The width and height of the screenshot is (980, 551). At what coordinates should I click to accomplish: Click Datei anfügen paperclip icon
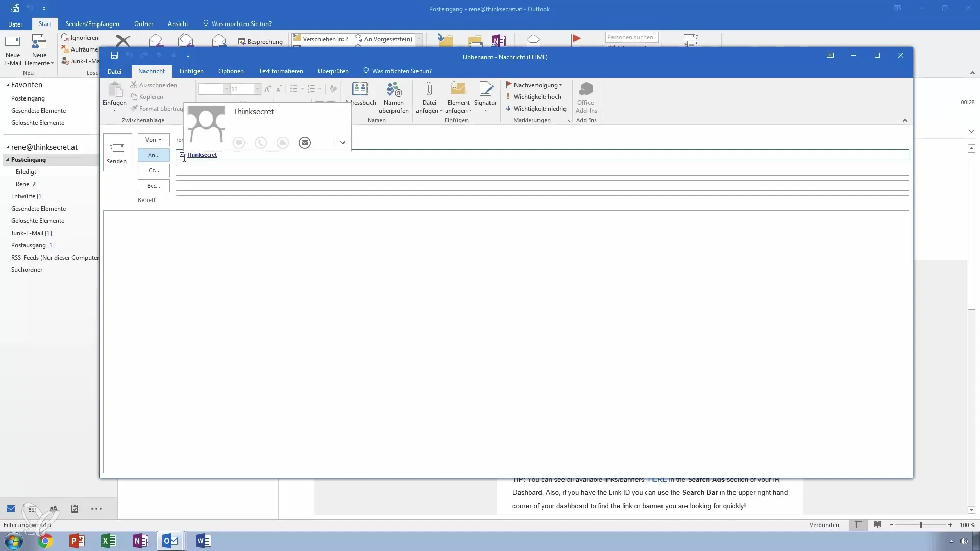429,90
